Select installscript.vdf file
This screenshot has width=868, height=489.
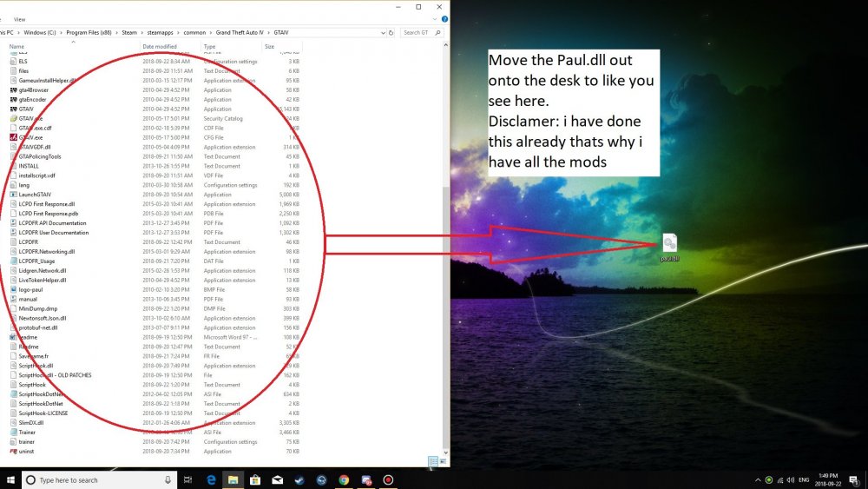(x=36, y=175)
